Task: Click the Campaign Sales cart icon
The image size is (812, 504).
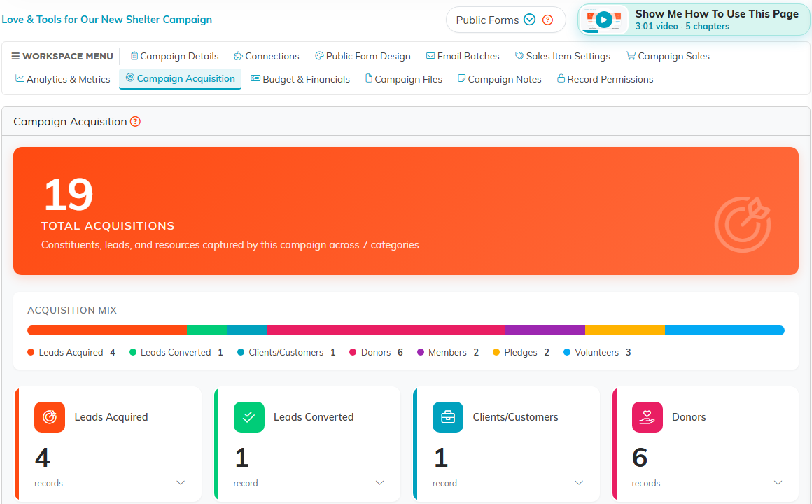Action: (x=631, y=56)
